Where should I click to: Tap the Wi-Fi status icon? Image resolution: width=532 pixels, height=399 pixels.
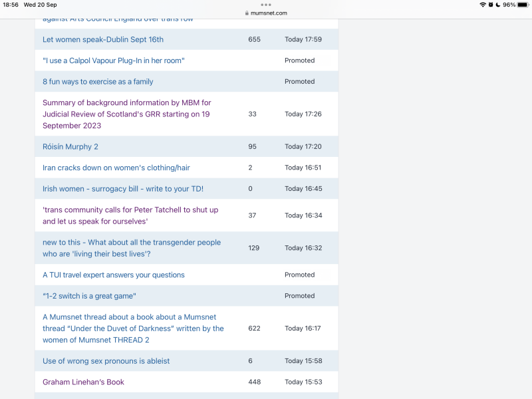(482, 5)
